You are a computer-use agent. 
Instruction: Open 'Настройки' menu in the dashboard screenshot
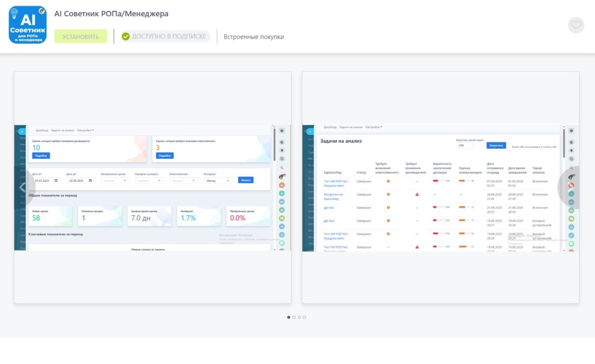[x=86, y=131]
